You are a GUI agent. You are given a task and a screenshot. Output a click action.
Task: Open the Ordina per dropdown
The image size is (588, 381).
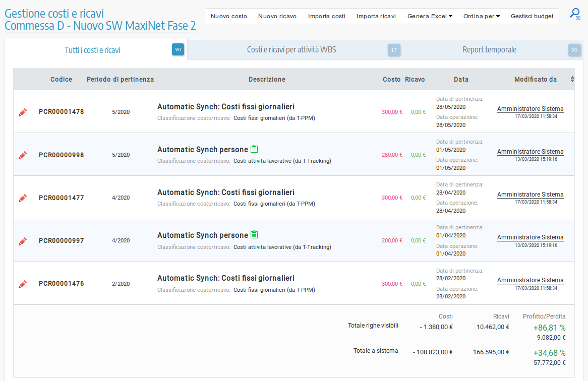point(481,16)
